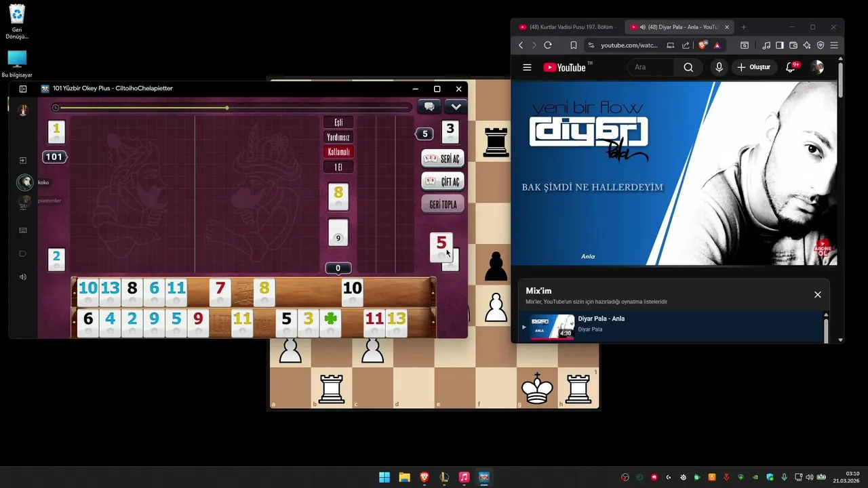
Task: Select the red 5 discarded tile
Action: click(441, 247)
